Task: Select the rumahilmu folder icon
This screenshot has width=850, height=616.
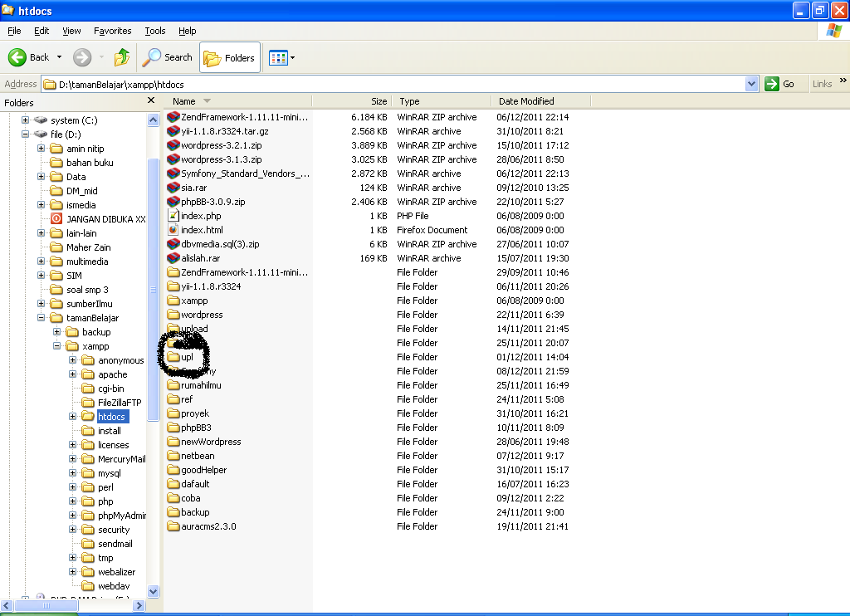Action: [x=173, y=385]
